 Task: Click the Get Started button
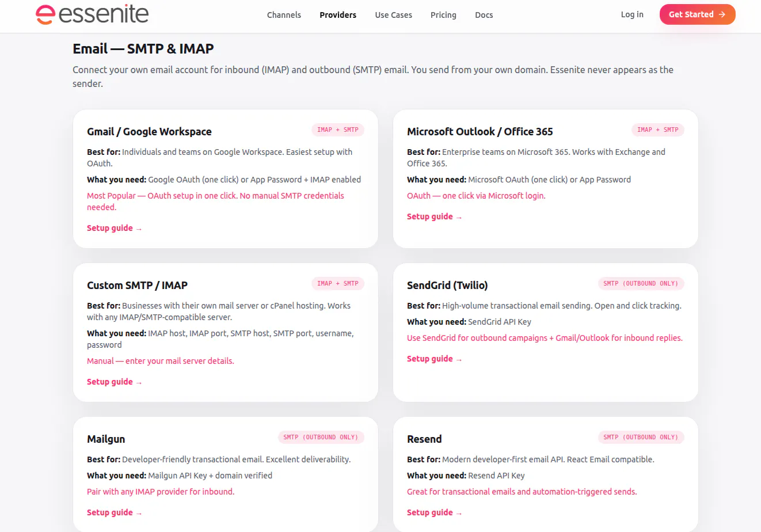(697, 14)
